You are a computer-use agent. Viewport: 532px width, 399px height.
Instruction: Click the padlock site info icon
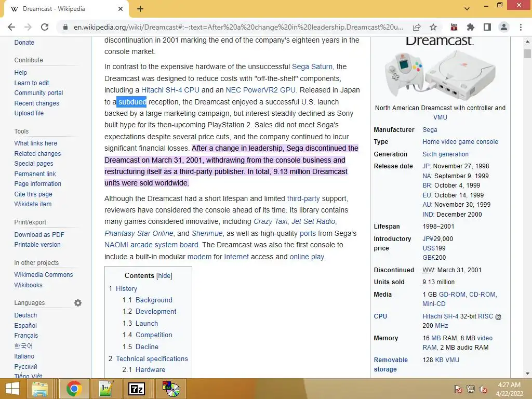click(65, 27)
